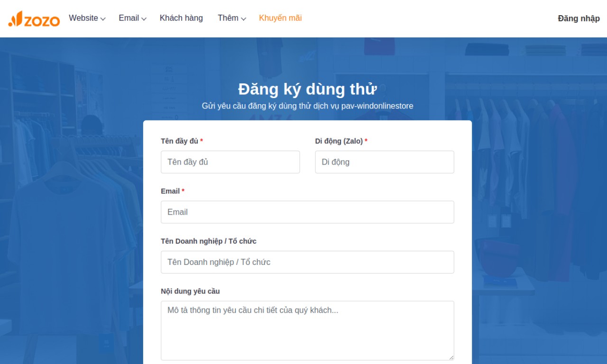Click the "Email *" label above the form field
Screen dimensions: 607x364
pyautogui.click(x=173, y=191)
